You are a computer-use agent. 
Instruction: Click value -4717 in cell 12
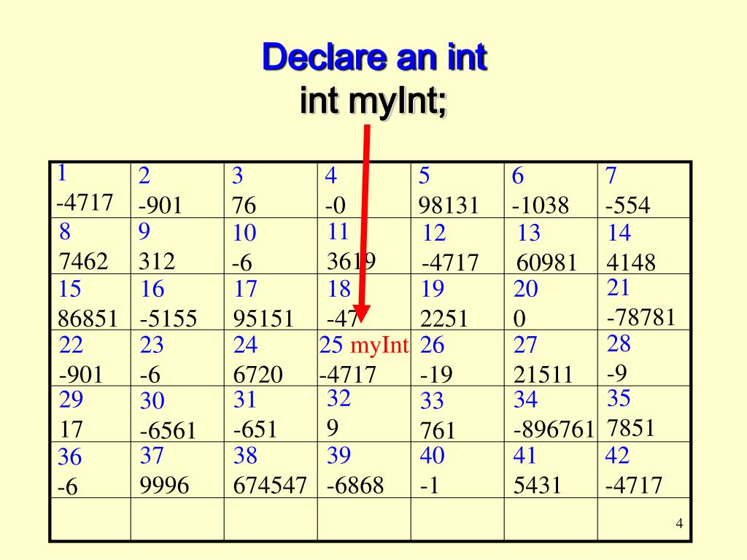pos(450,262)
